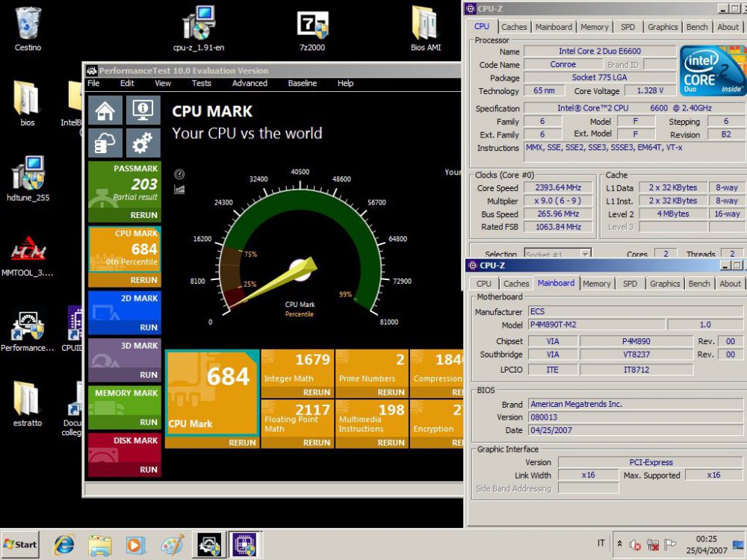Launch the cpu-z_1.91-en desktop installer
Viewport: 747px width, 560px height.
[x=199, y=26]
